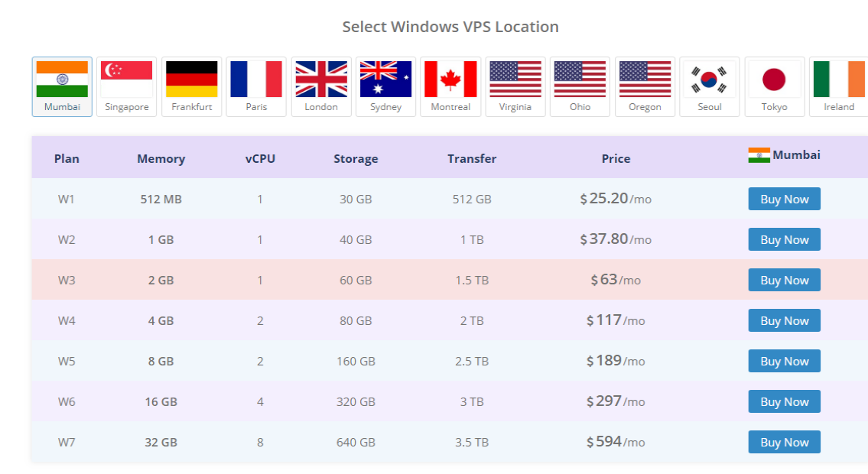Select Frankfurt German flag location

click(x=191, y=87)
